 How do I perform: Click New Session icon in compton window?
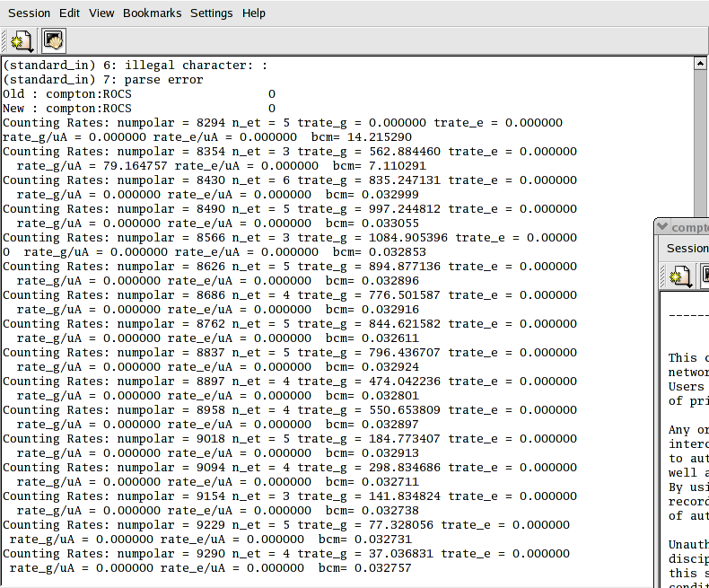pyautogui.click(x=681, y=276)
